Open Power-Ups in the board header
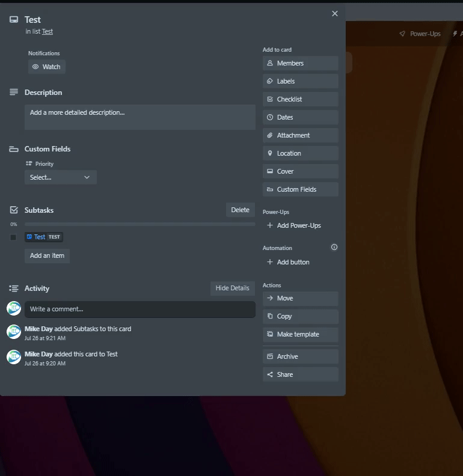The width and height of the screenshot is (463, 476). [420, 34]
